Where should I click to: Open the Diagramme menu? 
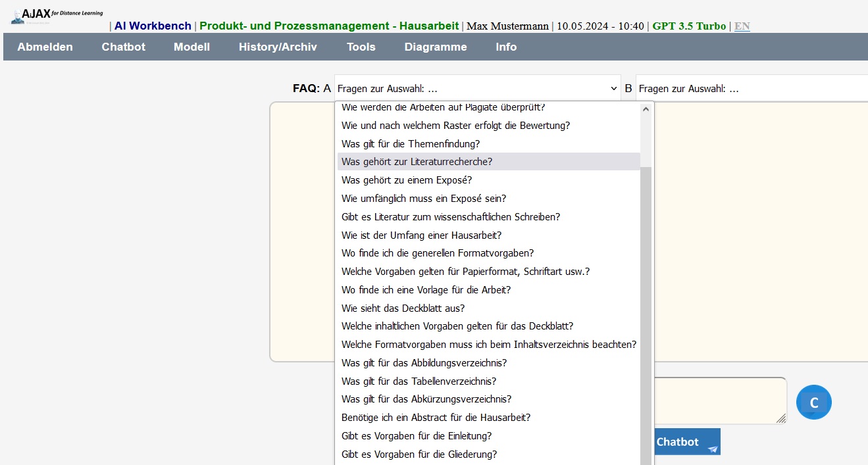coord(435,47)
